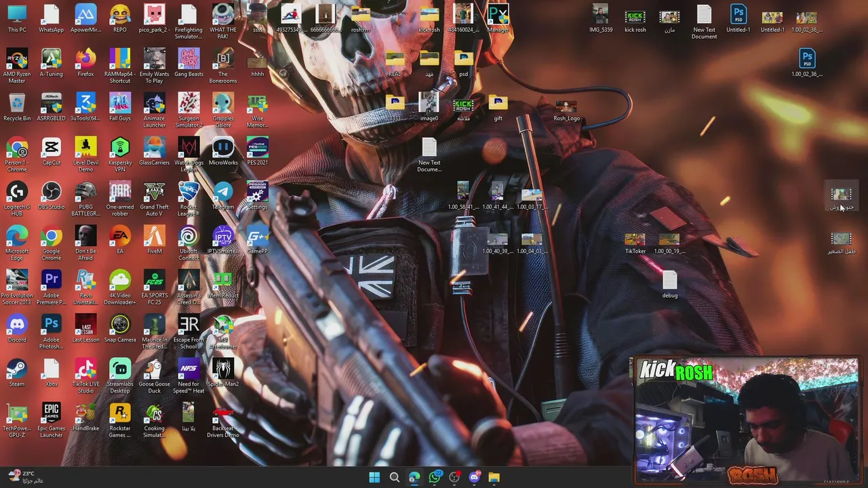Open the gift folder
Screen dimensions: 868x488
[498, 107]
